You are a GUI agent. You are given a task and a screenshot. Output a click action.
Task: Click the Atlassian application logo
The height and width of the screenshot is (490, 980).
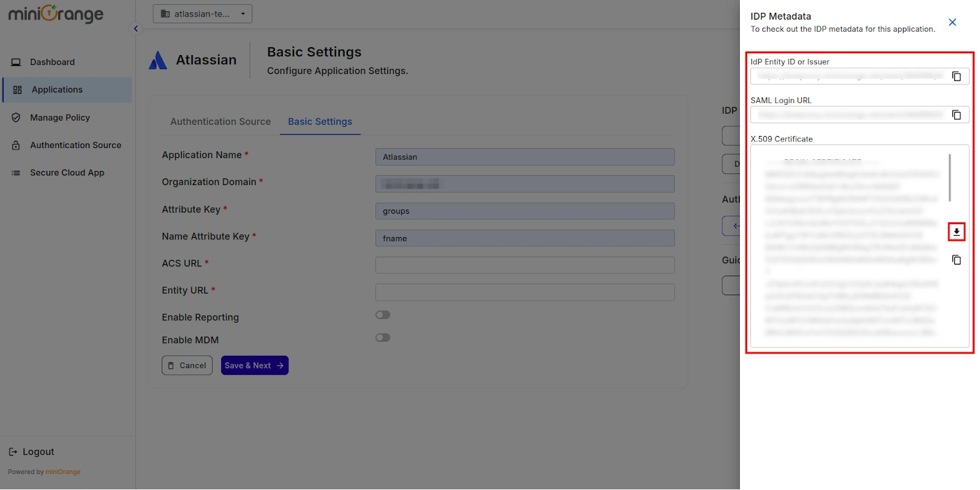(x=158, y=60)
